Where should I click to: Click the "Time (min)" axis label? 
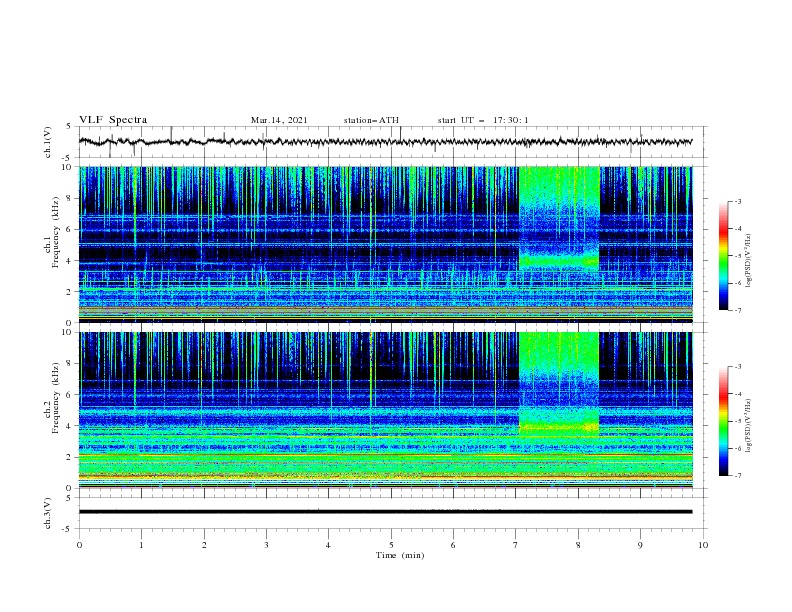pos(400,555)
